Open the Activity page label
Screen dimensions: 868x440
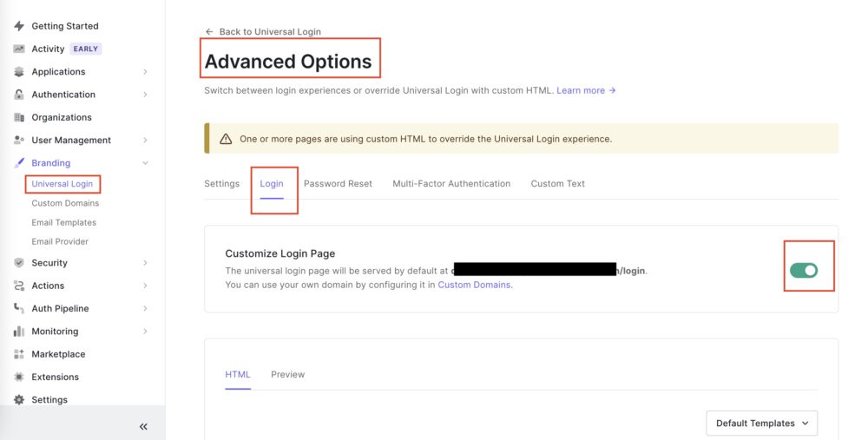pyautogui.click(x=48, y=49)
